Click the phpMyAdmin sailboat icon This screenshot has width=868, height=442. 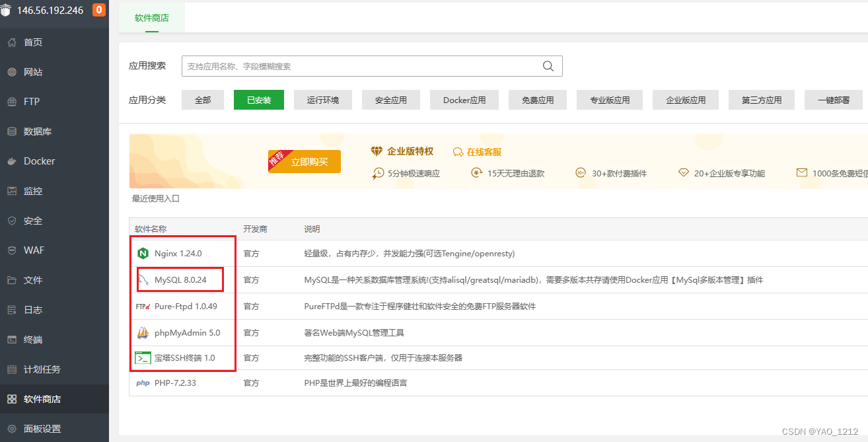(x=143, y=333)
